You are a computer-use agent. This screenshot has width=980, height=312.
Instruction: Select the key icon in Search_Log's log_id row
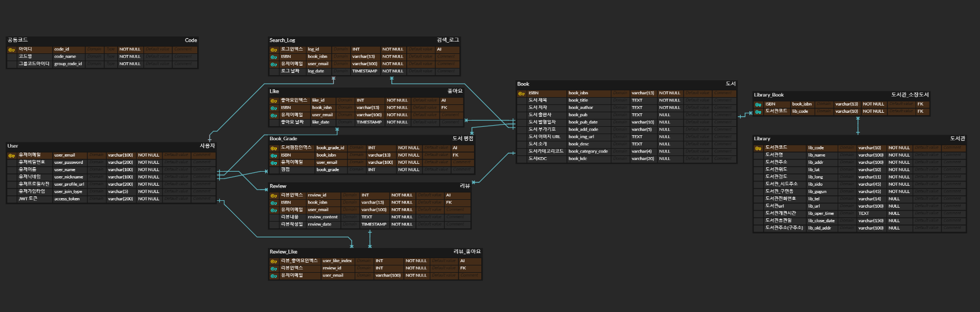(274, 49)
